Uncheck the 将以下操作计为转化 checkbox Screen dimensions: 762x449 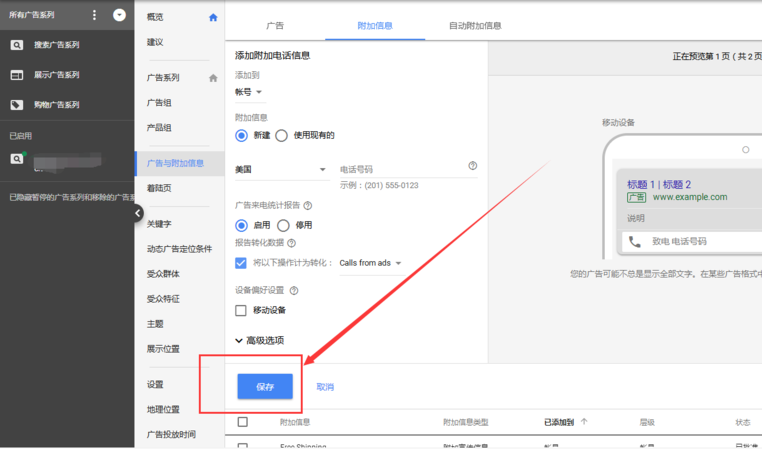coord(241,263)
